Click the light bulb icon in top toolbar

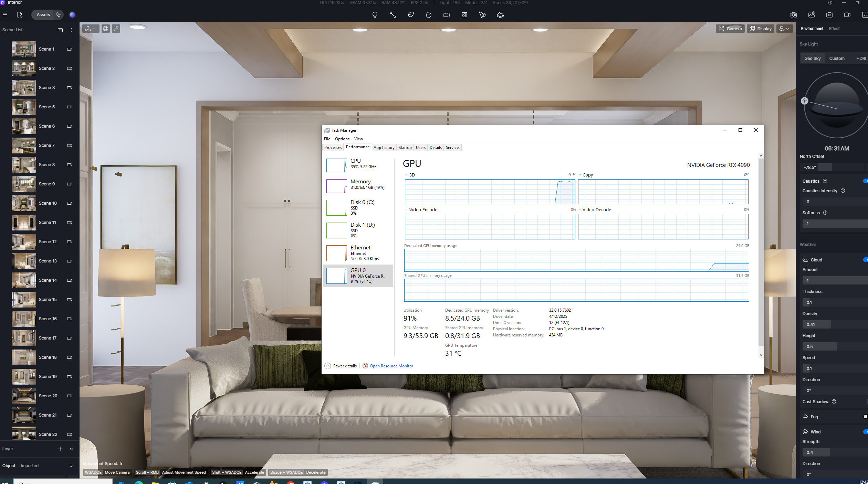coord(375,15)
